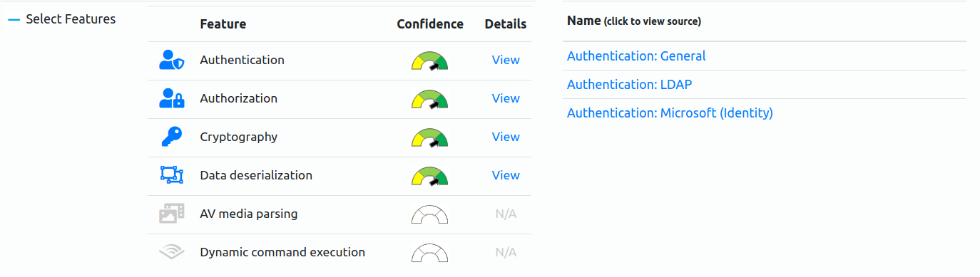Click the Data deserialization confidence gauge

[x=430, y=176]
